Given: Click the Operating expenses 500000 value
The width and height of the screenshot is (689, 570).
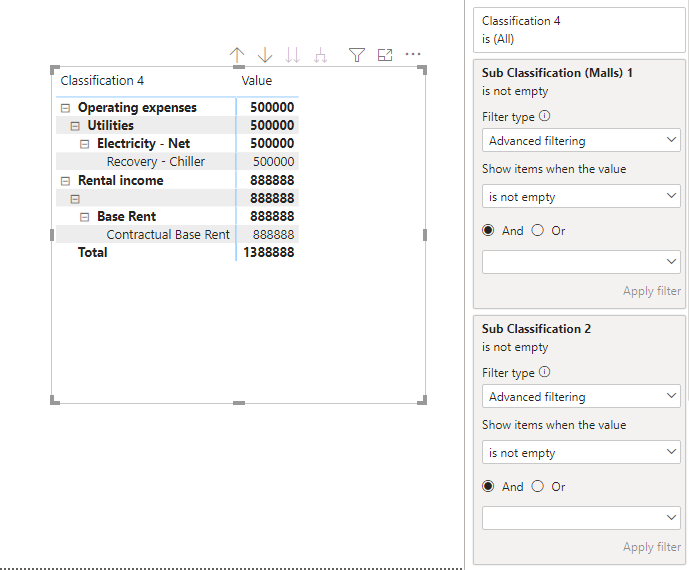Looking at the screenshot, I should pos(272,108).
